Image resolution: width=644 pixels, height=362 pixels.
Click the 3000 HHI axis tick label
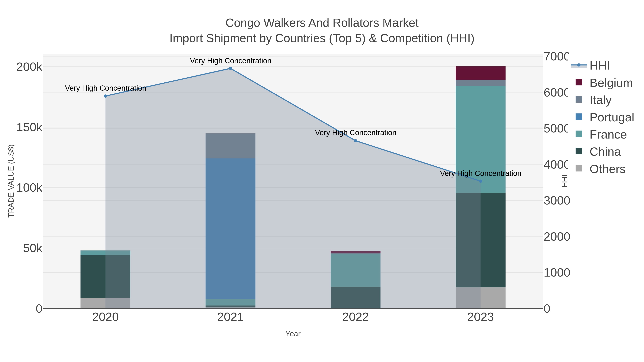[557, 201]
